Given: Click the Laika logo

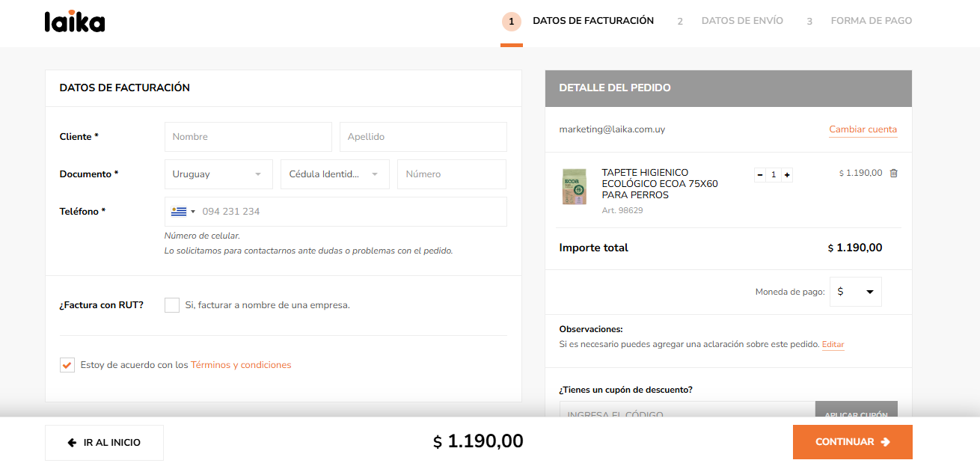Looking at the screenshot, I should (x=75, y=22).
